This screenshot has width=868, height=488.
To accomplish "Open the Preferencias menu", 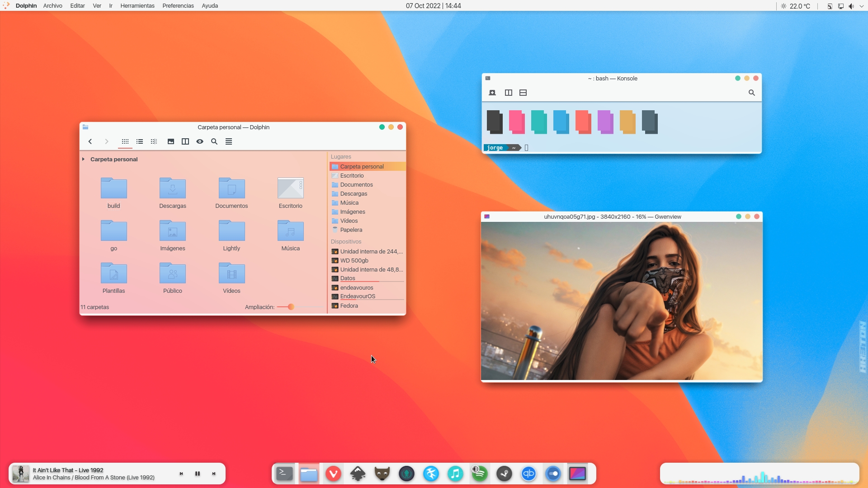I will pos(178,5).
